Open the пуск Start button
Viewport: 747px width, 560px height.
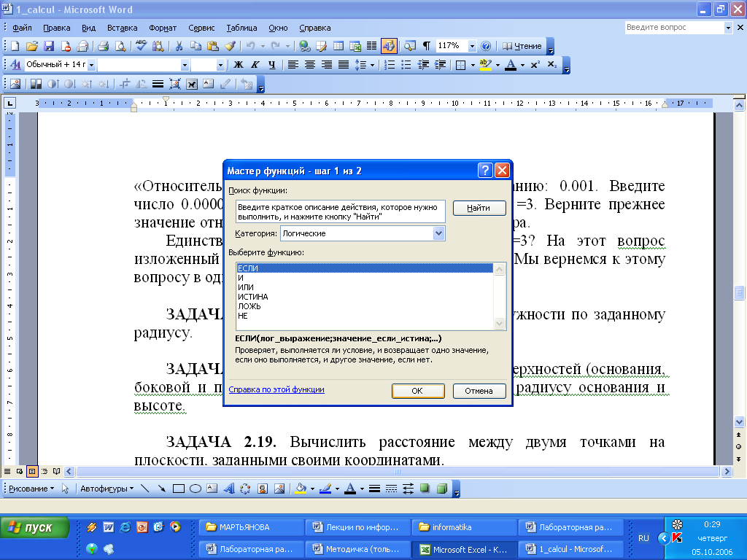tap(34, 528)
